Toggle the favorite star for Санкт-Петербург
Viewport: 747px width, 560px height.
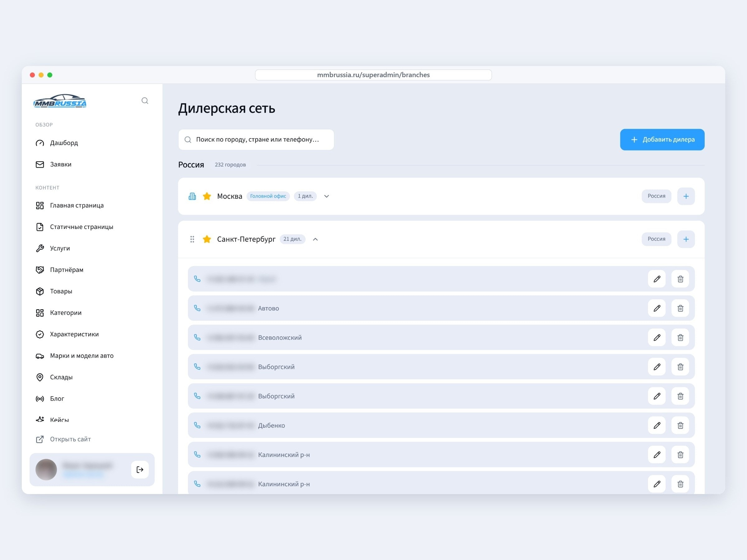tap(207, 239)
